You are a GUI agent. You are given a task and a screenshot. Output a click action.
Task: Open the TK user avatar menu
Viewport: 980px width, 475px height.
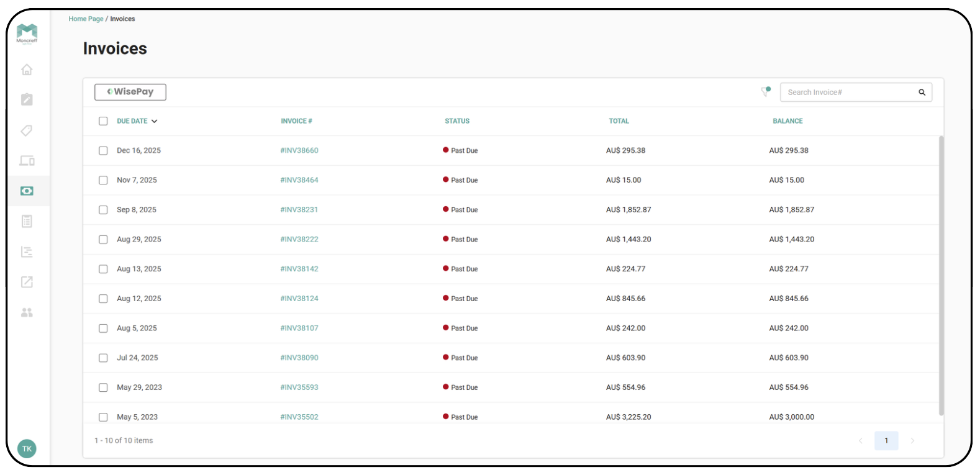tap(27, 448)
